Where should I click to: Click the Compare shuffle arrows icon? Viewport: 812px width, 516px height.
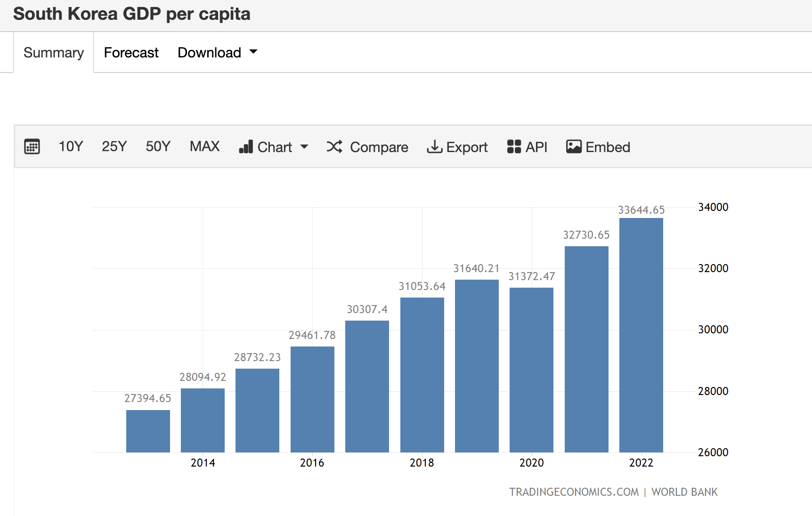[334, 147]
